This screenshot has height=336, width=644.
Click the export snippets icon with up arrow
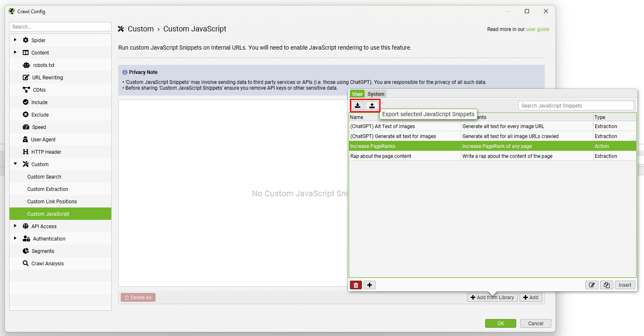(x=372, y=106)
